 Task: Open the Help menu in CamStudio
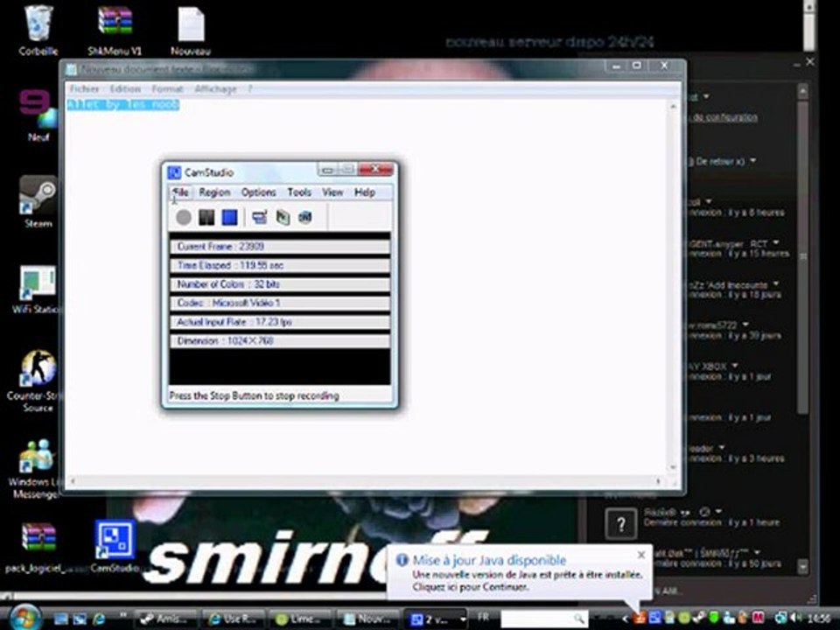365,192
